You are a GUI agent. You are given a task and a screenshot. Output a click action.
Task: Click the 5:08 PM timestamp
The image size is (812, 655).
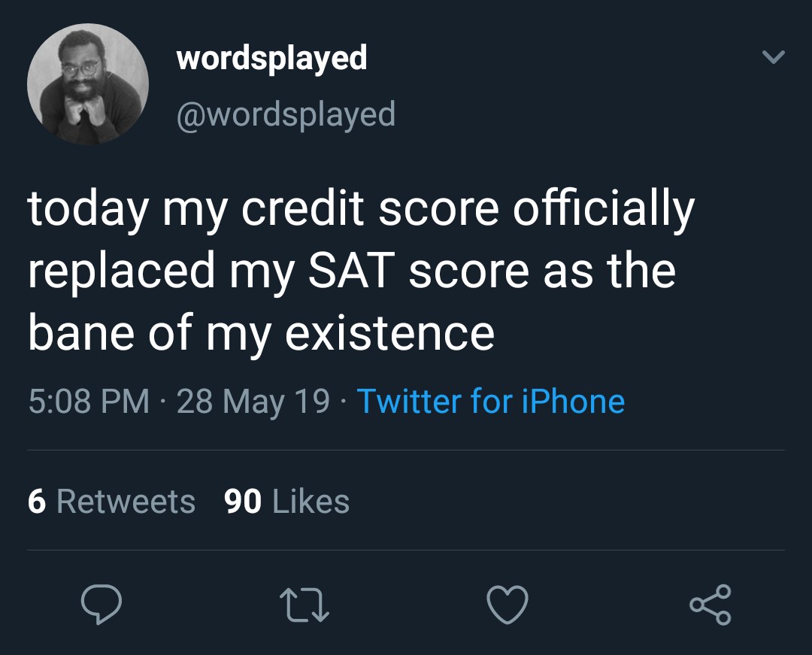[x=89, y=402]
